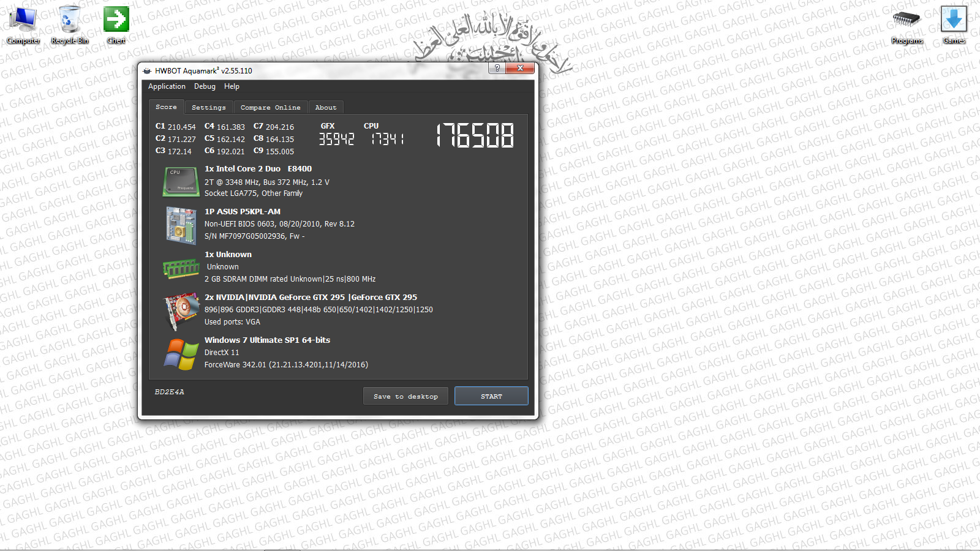Click the green RAM module icon
This screenshot has height=551, width=980.
[x=181, y=268]
